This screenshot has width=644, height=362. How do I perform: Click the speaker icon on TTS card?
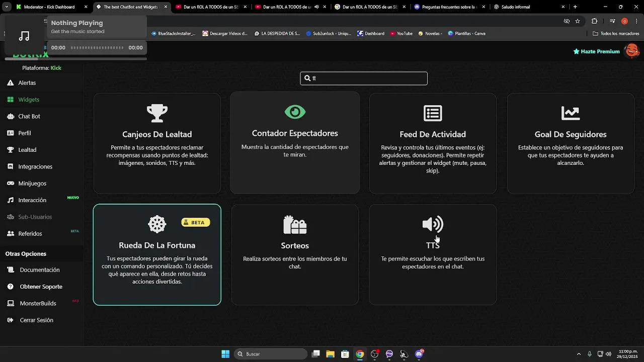click(433, 224)
